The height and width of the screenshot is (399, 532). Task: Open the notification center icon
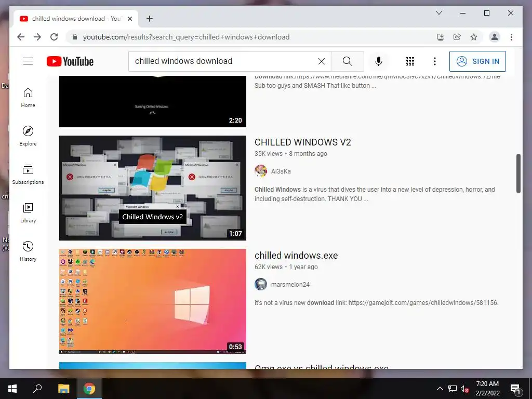tap(515, 389)
